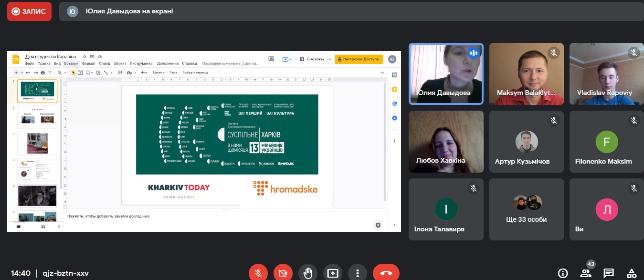Click the Explore button near the notes
This screenshot has height=280, width=644.
[x=378, y=225]
